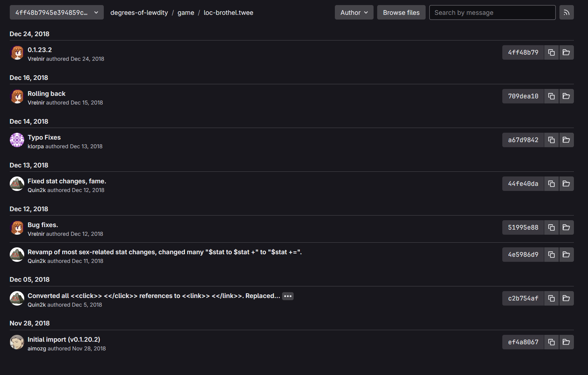
Task: Copy commit SHA a67d9842
Action: click(551, 140)
